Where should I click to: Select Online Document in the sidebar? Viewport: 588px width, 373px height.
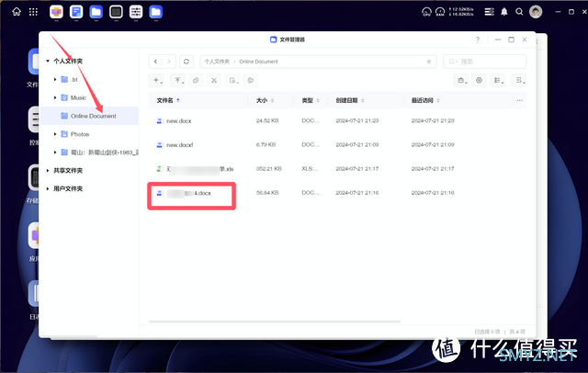[x=89, y=116]
